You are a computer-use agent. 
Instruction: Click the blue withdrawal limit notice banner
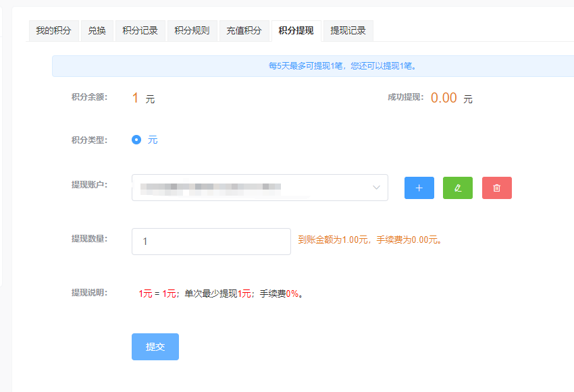[342, 66]
